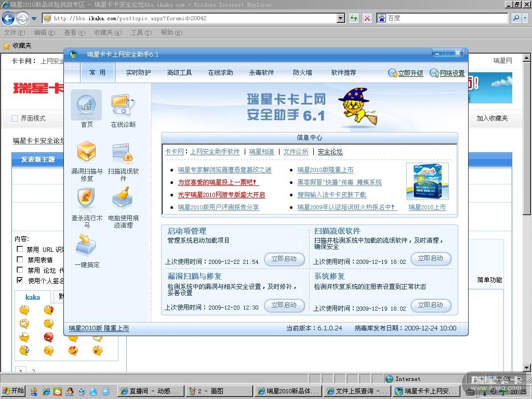Click the IE stop loading icon
The image size is (532, 399).
(x=367, y=18)
